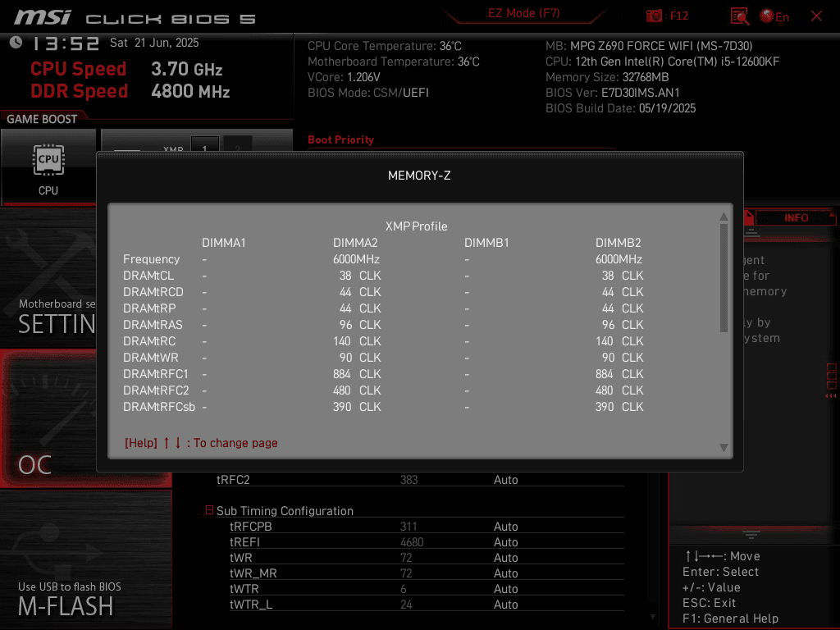Click the F1: General Help hint
The image size is (840, 630).
730,619
